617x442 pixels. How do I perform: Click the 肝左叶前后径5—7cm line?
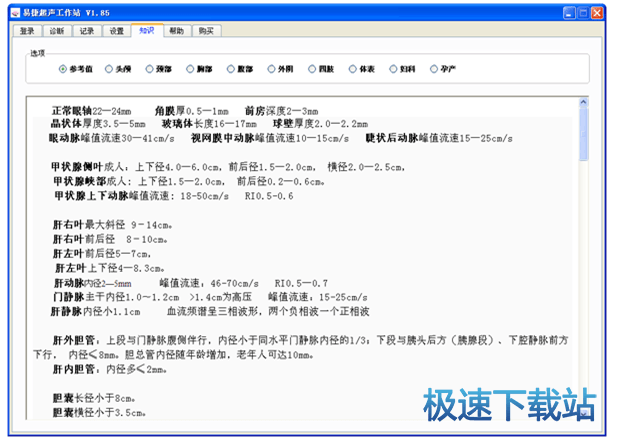pos(102,253)
